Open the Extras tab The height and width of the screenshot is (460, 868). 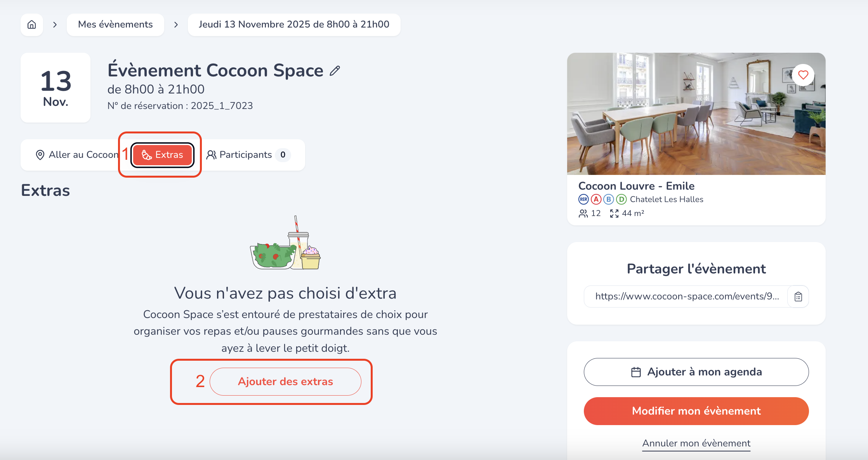162,155
